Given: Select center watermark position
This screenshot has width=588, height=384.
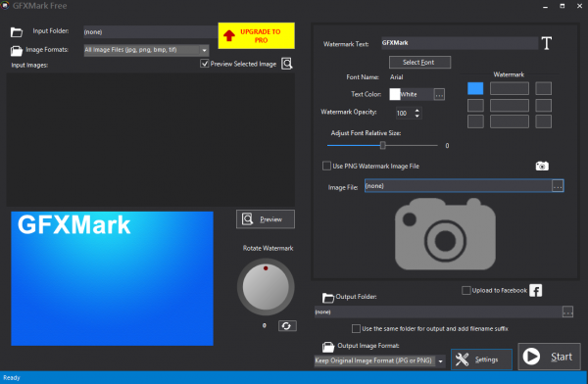Looking at the screenshot, I should click(x=510, y=106).
